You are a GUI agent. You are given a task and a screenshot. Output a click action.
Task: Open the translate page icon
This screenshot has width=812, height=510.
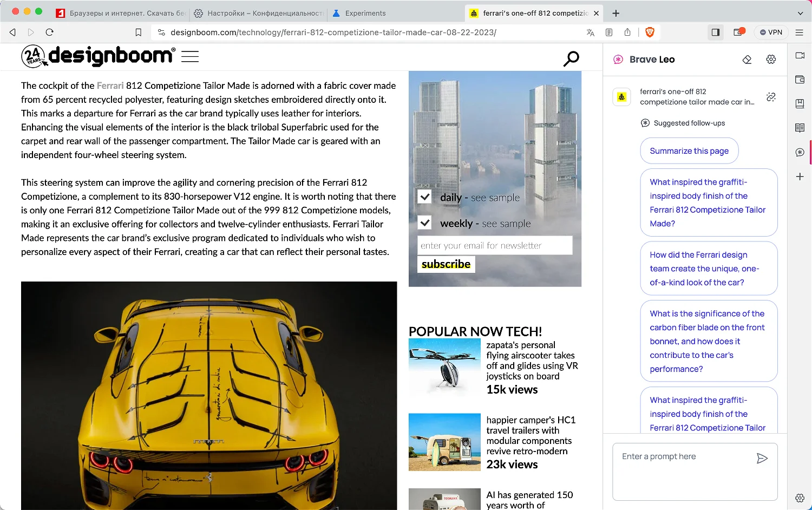click(x=590, y=32)
